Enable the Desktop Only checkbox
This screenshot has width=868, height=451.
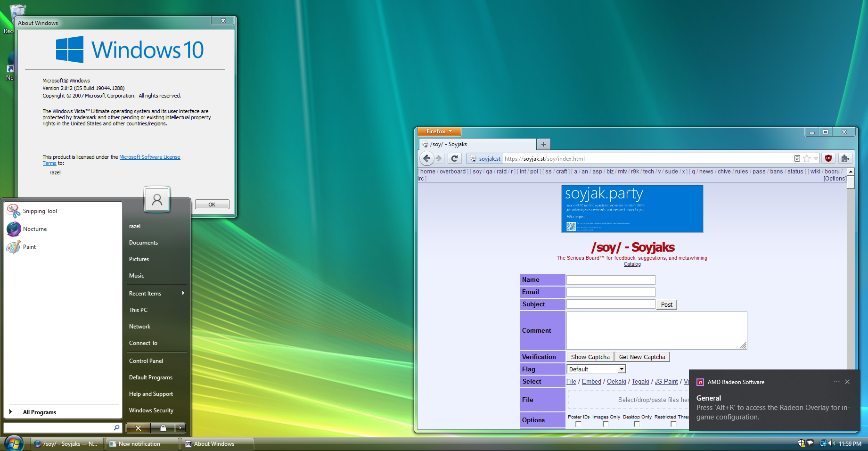(x=637, y=424)
